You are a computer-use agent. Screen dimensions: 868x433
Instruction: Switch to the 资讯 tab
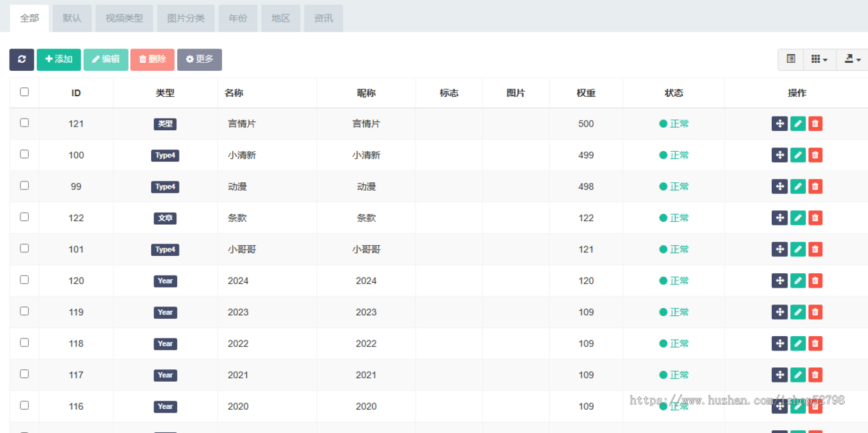pos(323,18)
